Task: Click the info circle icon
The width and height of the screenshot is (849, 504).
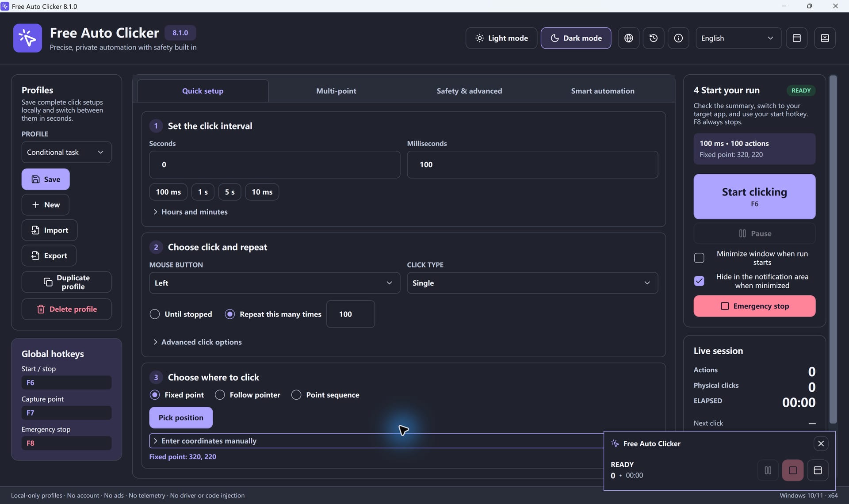Action: pyautogui.click(x=678, y=38)
